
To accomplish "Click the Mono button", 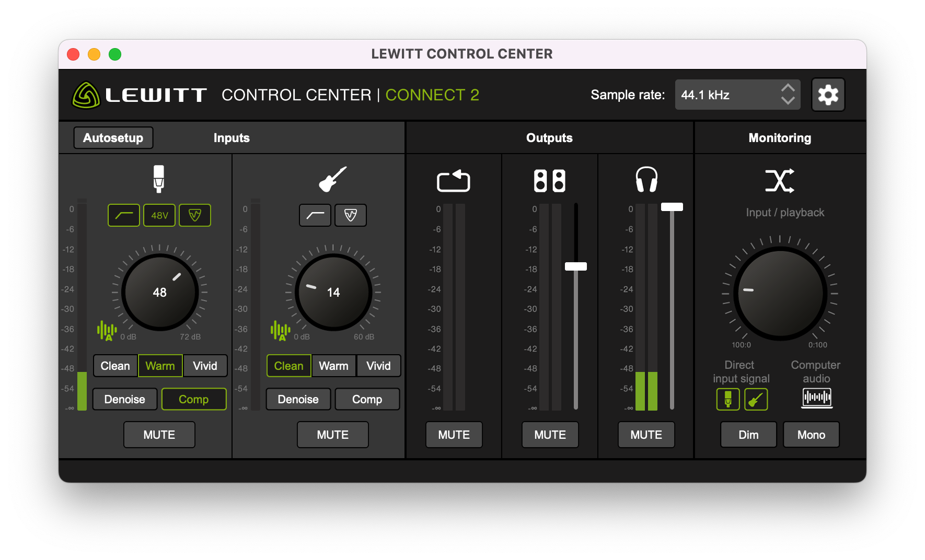I will point(812,435).
